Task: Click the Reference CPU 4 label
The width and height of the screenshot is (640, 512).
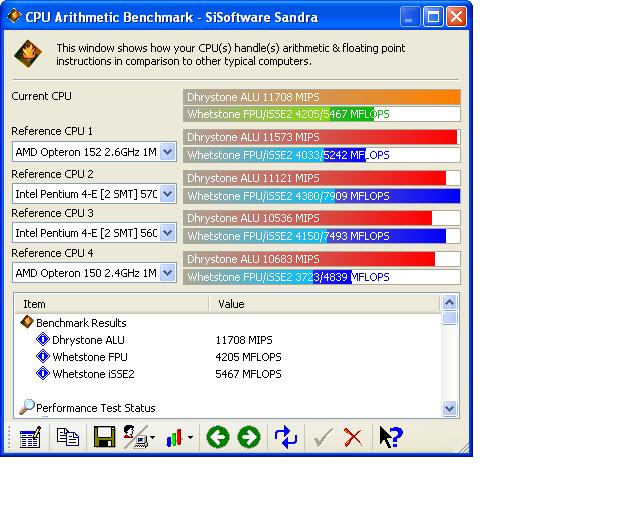Action: pyautogui.click(x=52, y=253)
